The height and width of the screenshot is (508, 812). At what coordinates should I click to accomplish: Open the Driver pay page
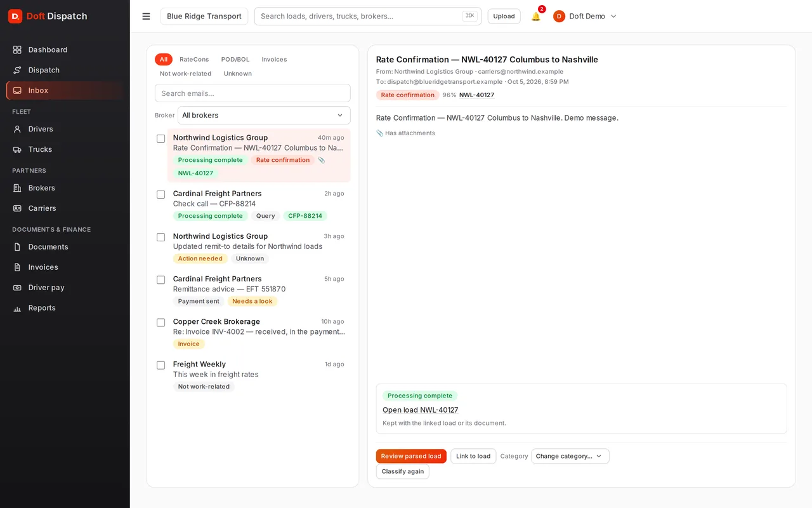click(x=65, y=288)
